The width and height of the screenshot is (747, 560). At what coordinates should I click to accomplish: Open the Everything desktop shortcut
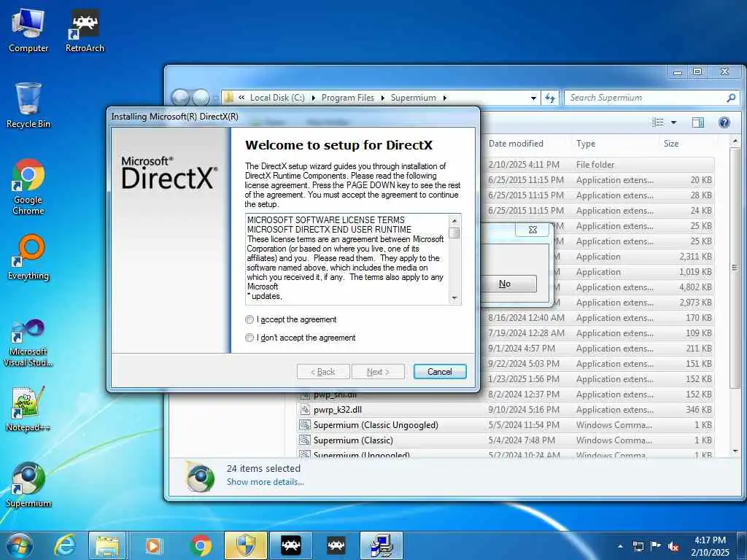click(x=28, y=257)
